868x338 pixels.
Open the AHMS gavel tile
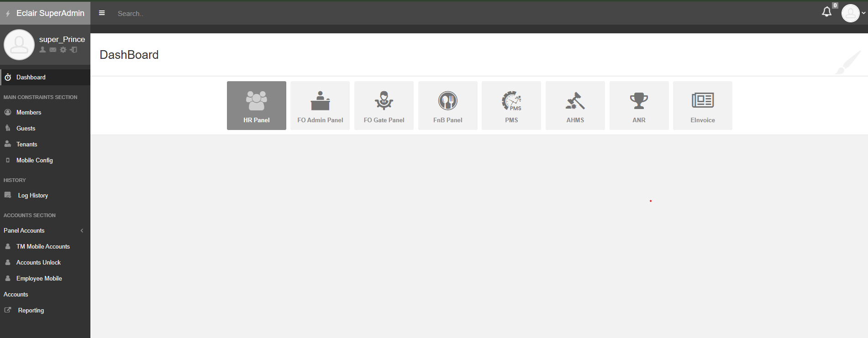(x=575, y=105)
